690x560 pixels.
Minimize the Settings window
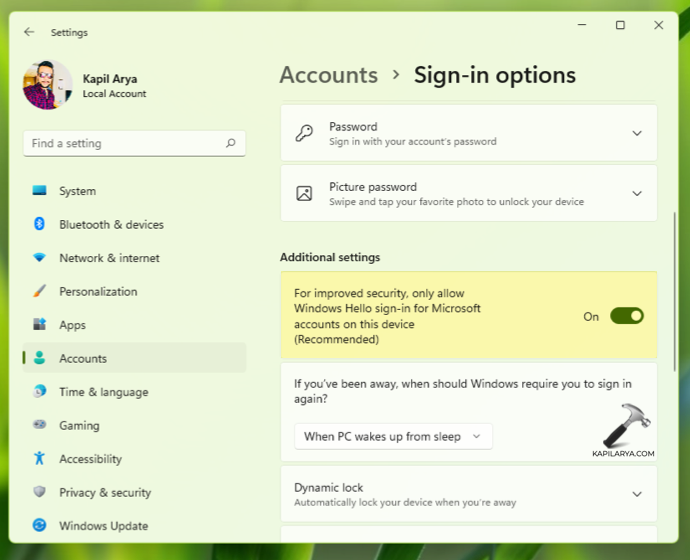[x=582, y=25]
